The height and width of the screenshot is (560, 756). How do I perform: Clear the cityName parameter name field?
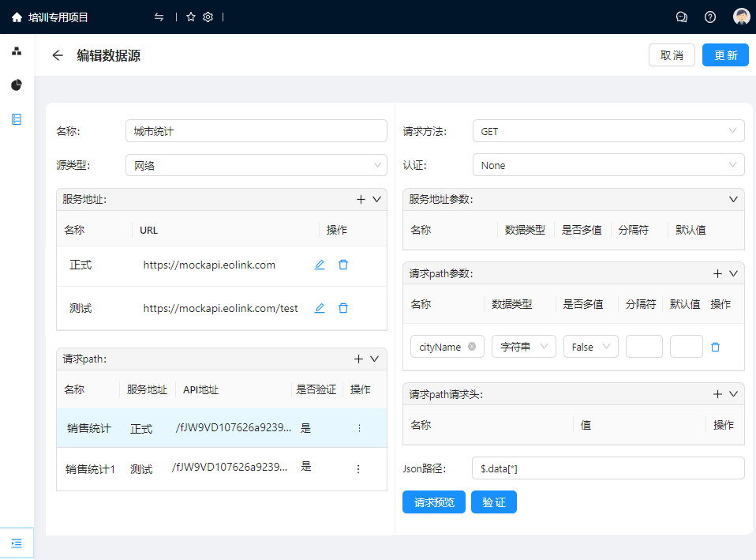tap(472, 347)
